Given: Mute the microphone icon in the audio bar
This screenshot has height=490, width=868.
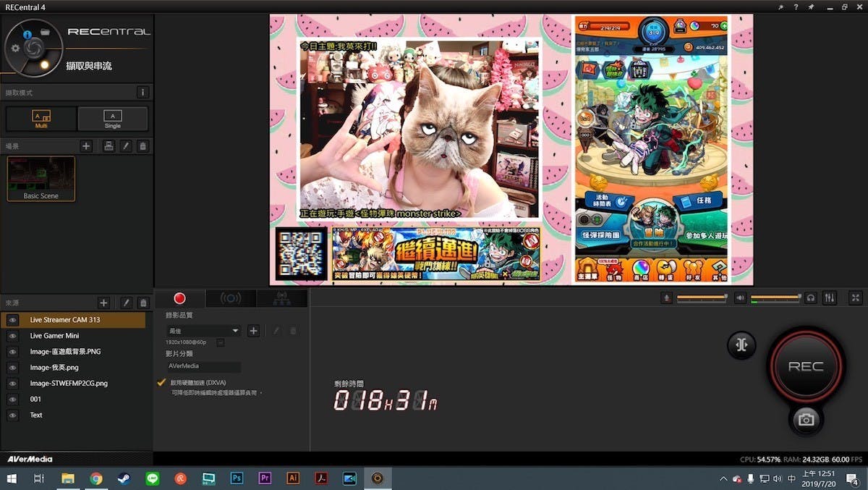Looking at the screenshot, I should click(666, 297).
